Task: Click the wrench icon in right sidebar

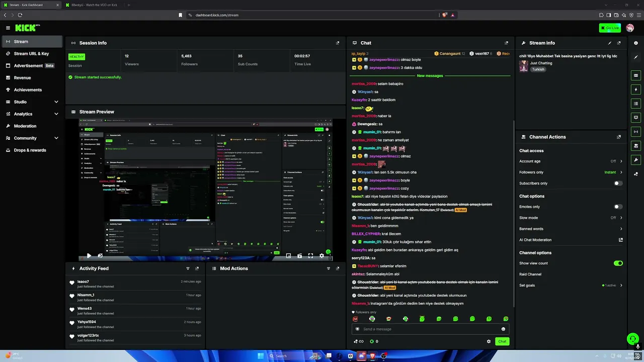Action: click(x=636, y=160)
